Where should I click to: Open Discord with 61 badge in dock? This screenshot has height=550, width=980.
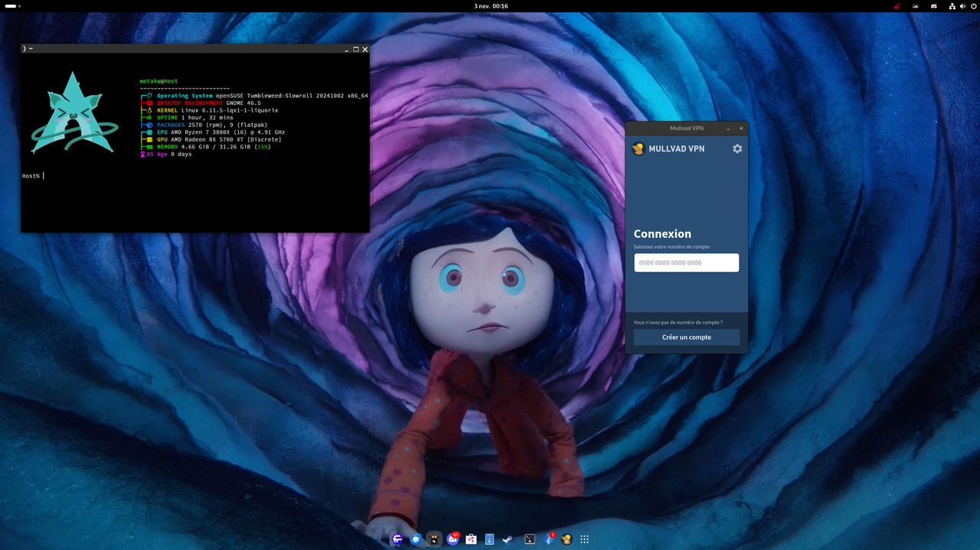coord(452,539)
